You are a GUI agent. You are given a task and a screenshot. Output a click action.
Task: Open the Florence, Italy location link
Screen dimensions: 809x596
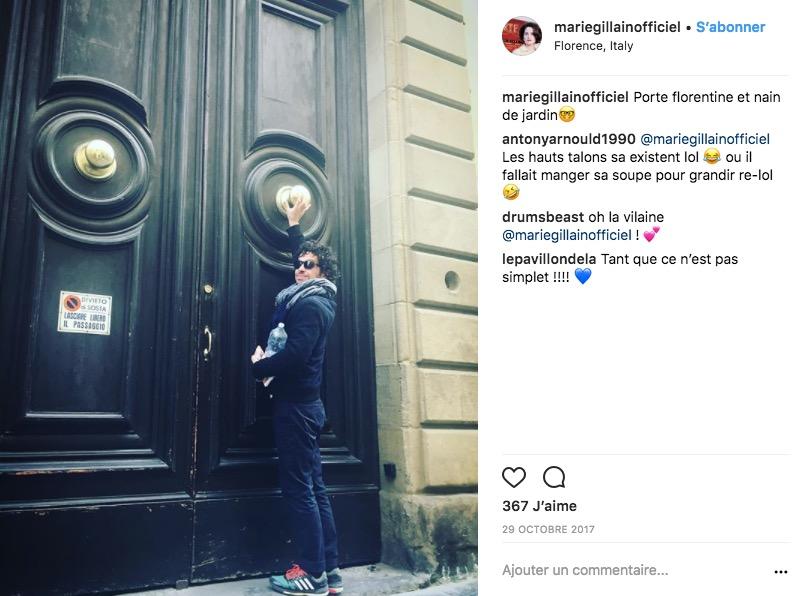pyautogui.click(x=593, y=46)
